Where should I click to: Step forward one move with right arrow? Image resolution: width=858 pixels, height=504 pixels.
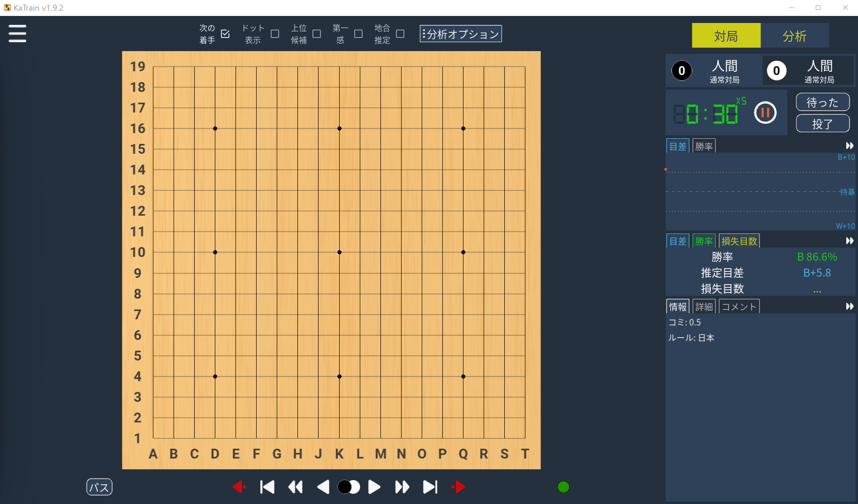pos(374,487)
